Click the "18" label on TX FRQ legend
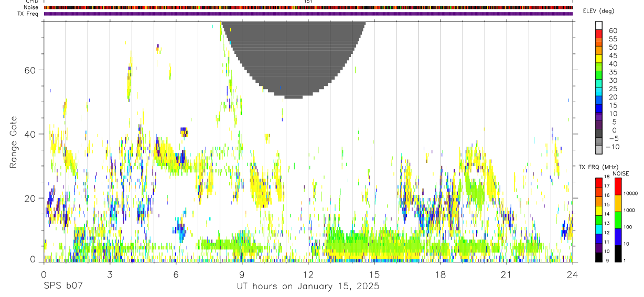644x297 pixels. 606,177
